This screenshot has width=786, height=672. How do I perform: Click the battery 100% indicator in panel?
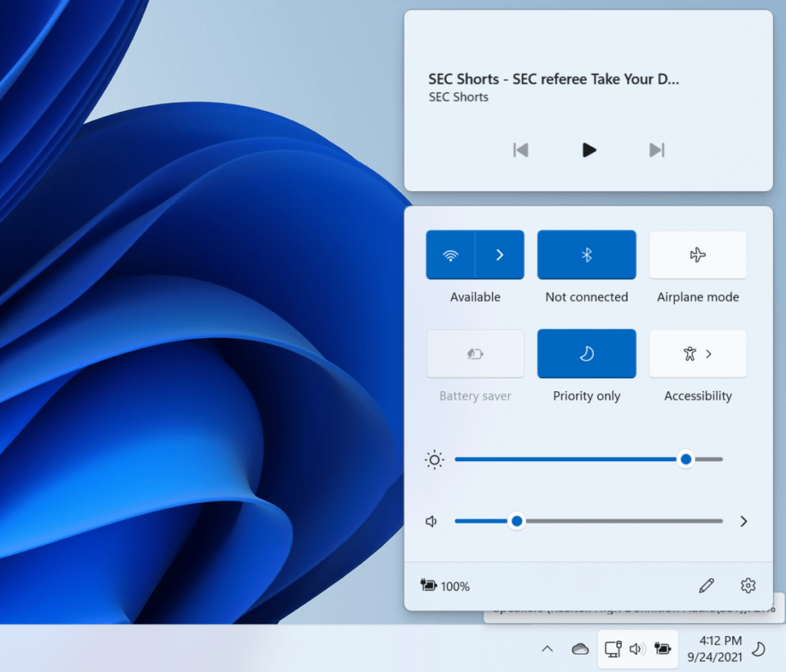[444, 586]
